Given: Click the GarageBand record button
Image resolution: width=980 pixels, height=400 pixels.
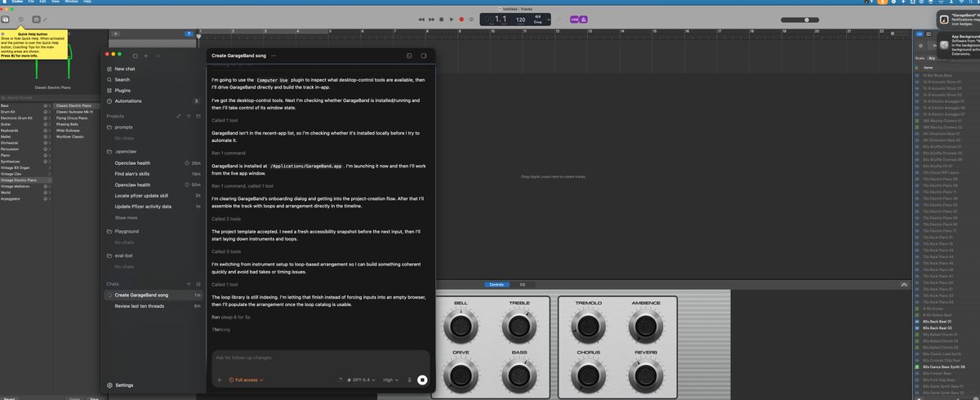Looking at the screenshot, I should tap(461, 19).
